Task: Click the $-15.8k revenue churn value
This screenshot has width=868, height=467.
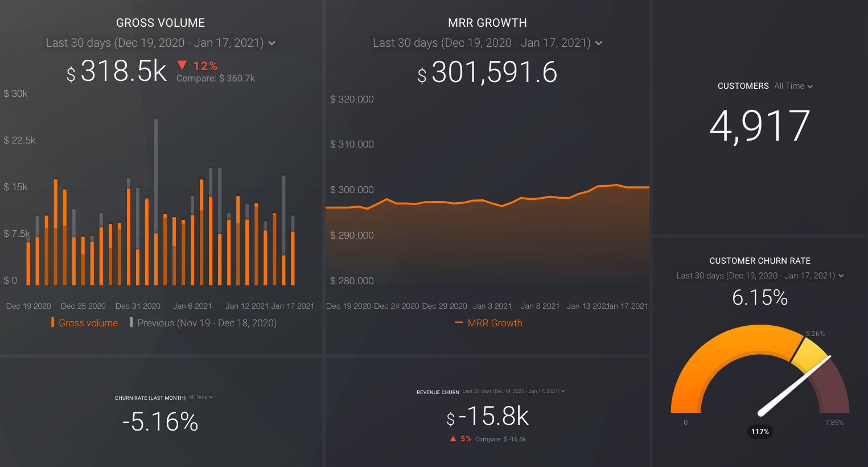Action: pos(487,416)
